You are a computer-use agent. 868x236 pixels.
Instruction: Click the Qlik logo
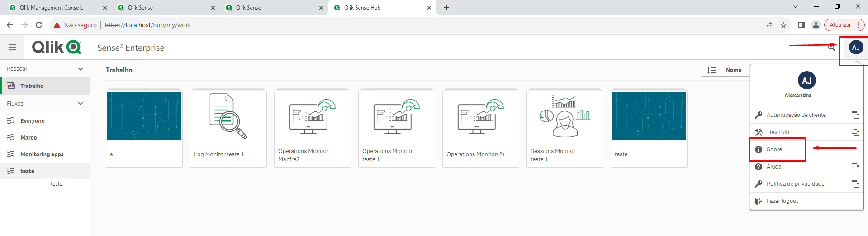(x=57, y=47)
